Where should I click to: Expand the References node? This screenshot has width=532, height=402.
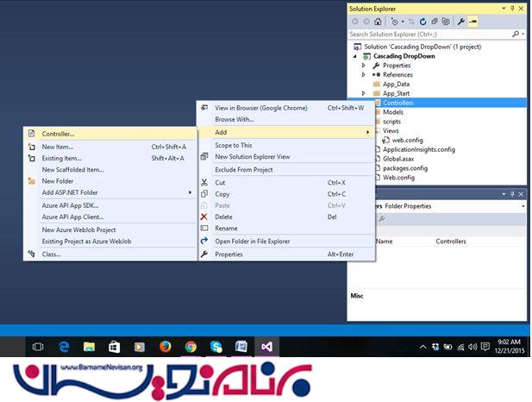click(364, 75)
